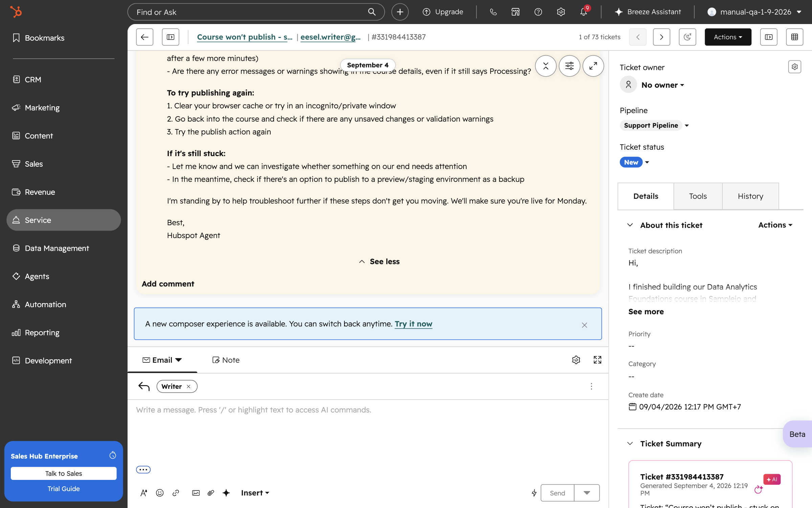Expand the composer to full screen

[597, 360]
